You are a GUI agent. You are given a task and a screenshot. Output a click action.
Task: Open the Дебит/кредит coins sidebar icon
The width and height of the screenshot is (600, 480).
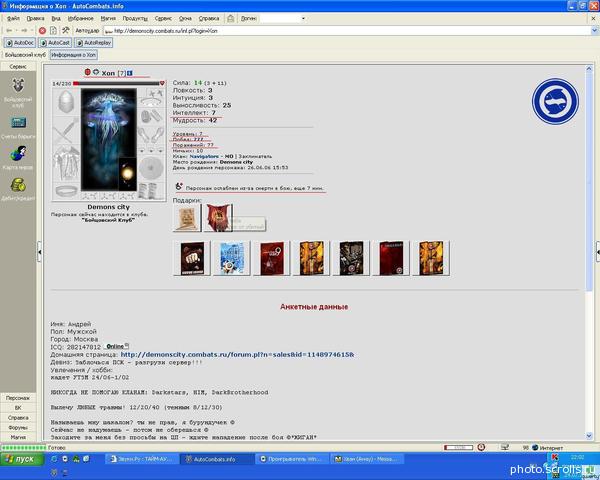coord(18,185)
